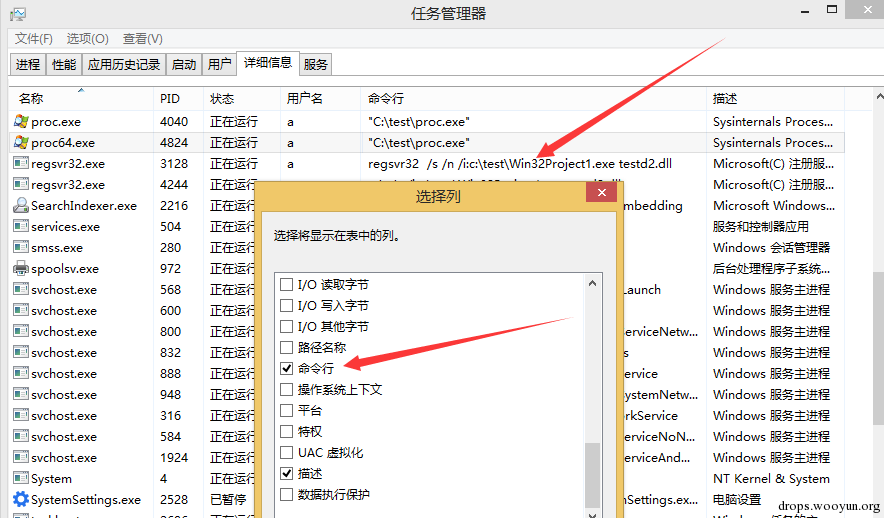This screenshot has width=884, height=518.
Task: Check the UAC 虚拟化 option
Action: coord(286,452)
